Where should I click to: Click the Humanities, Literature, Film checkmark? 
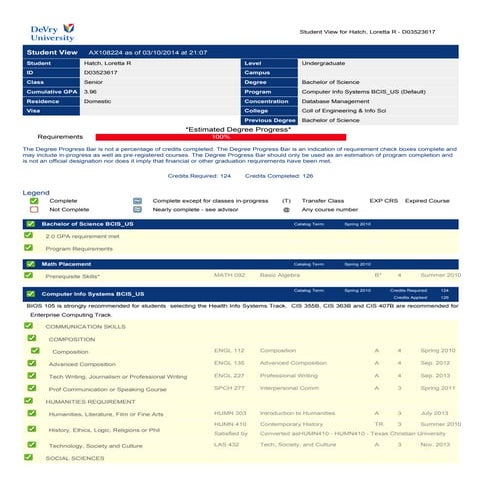tap(32, 413)
